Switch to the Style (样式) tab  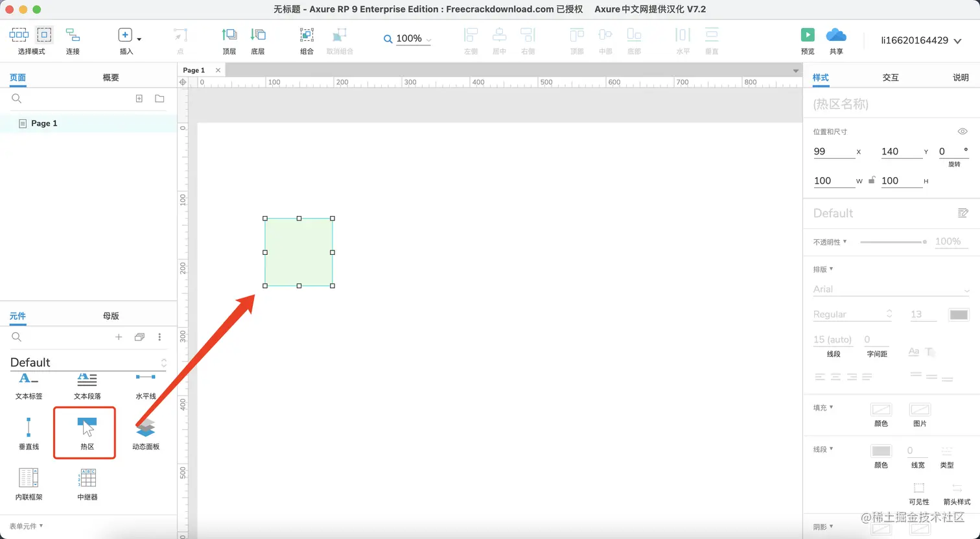click(x=821, y=77)
